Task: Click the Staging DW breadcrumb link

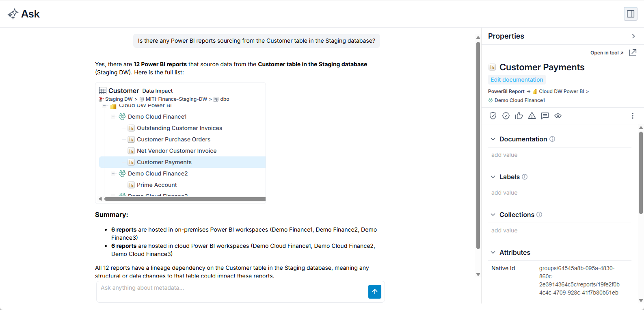Action: (119, 99)
